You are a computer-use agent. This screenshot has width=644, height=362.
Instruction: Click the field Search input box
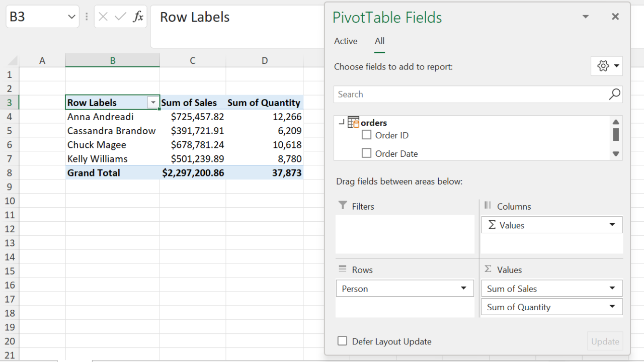pyautogui.click(x=470, y=94)
